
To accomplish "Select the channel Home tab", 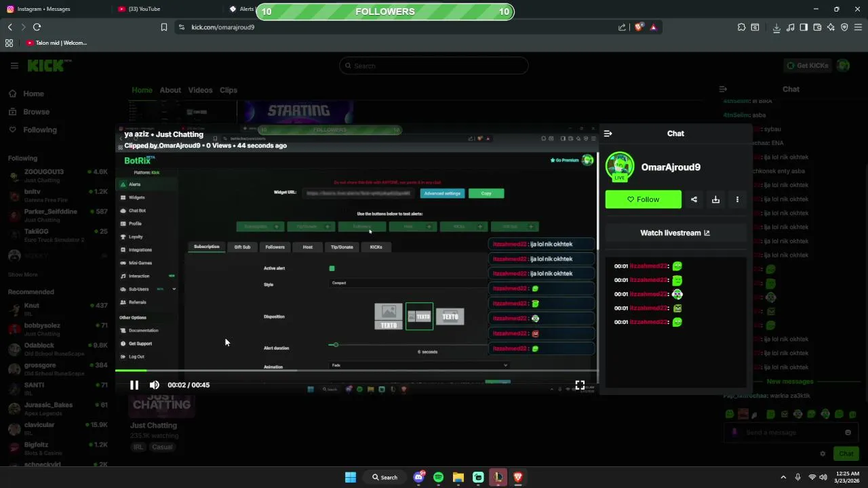I will 142,90.
